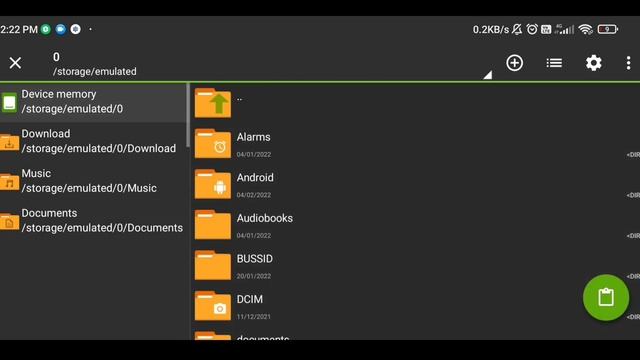Tap the /storage/emulated path text in header
Image resolution: width=640 pixels, height=360 pixels.
click(95, 71)
